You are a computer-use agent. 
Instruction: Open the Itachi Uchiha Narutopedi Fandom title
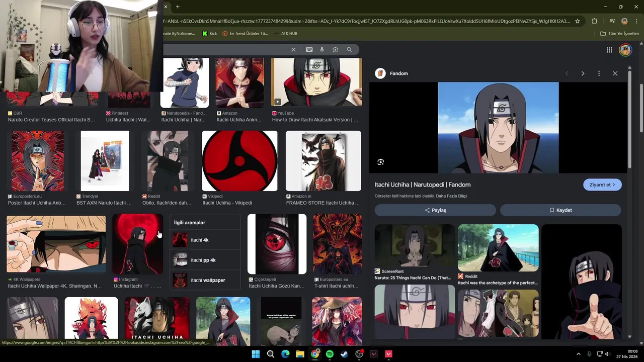tap(423, 185)
